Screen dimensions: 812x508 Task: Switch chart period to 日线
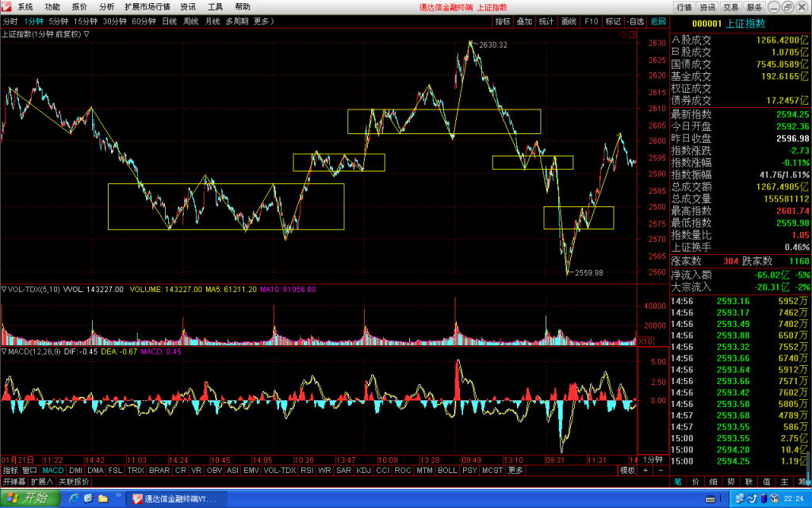point(170,21)
